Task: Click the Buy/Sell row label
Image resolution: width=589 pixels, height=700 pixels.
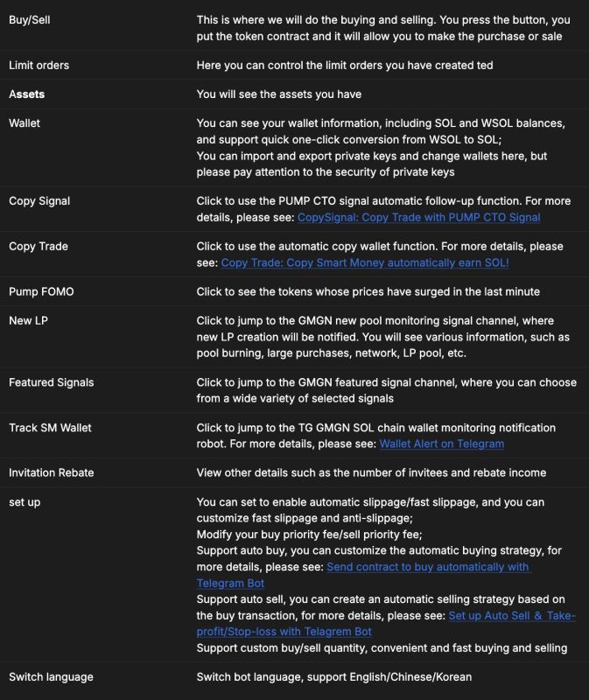Action: pos(30,19)
